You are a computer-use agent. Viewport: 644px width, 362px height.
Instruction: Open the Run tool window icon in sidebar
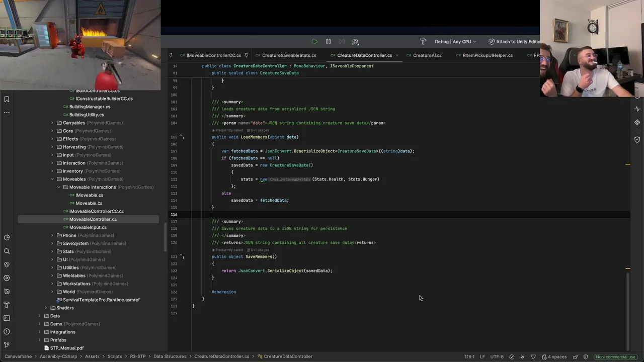7,278
